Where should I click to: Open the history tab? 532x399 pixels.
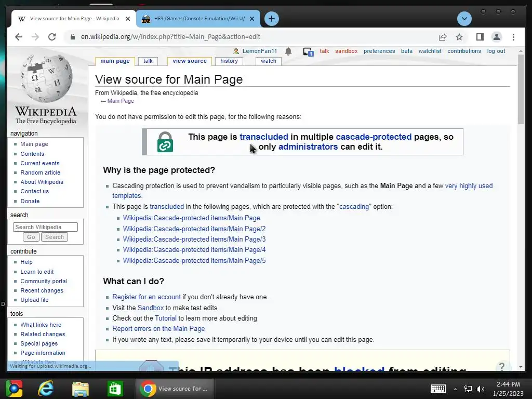[229, 61]
